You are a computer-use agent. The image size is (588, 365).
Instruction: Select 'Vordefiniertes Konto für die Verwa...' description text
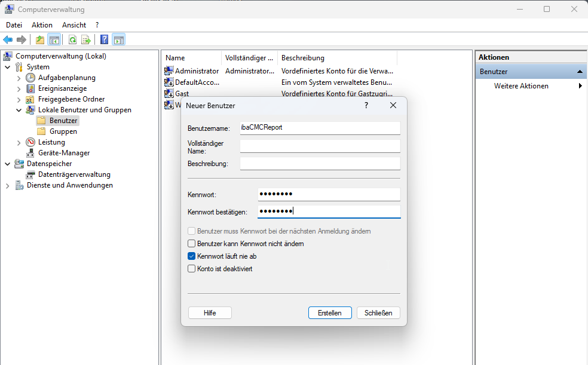coord(338,71)
